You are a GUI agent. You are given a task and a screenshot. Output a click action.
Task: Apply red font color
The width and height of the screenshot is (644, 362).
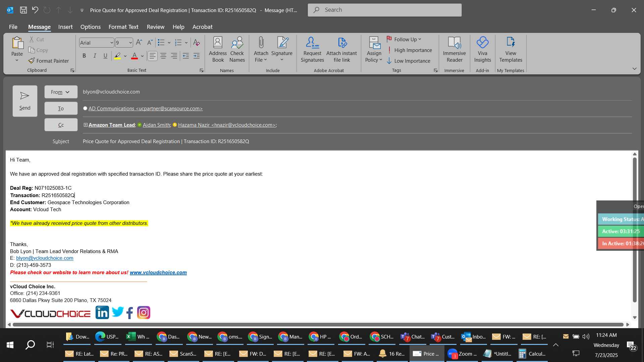point(135,56)
